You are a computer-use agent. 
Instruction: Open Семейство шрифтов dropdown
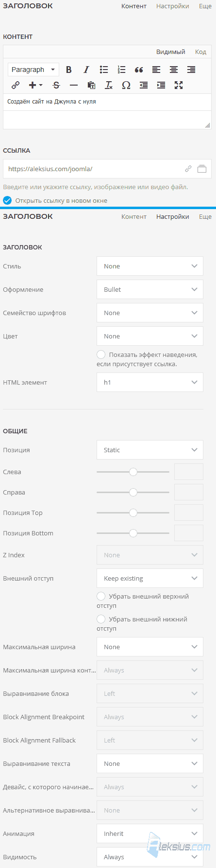click(x=150, y=313)
